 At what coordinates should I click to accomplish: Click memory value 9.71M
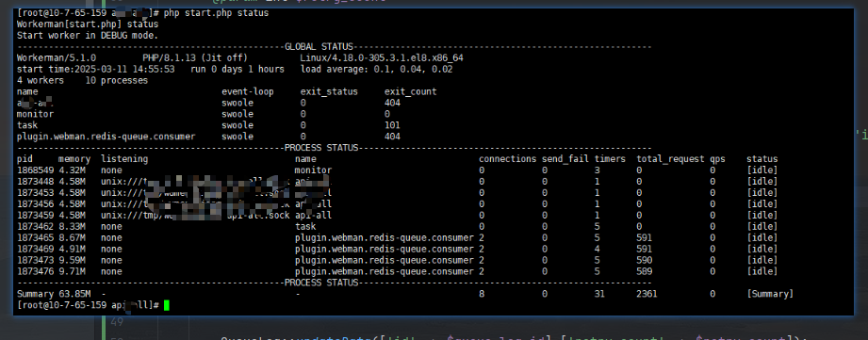72,271
